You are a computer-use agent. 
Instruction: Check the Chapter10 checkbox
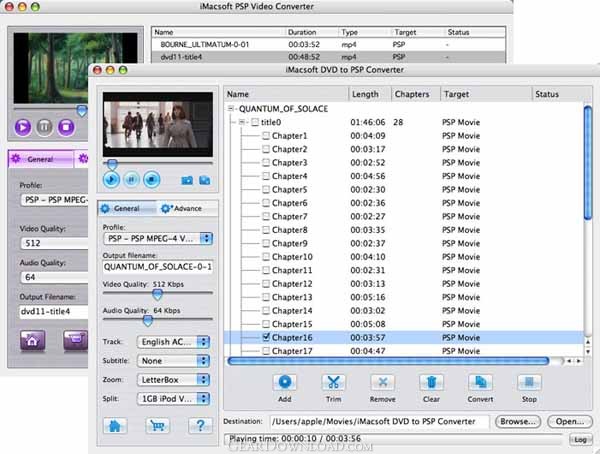(x=266, y=256)
